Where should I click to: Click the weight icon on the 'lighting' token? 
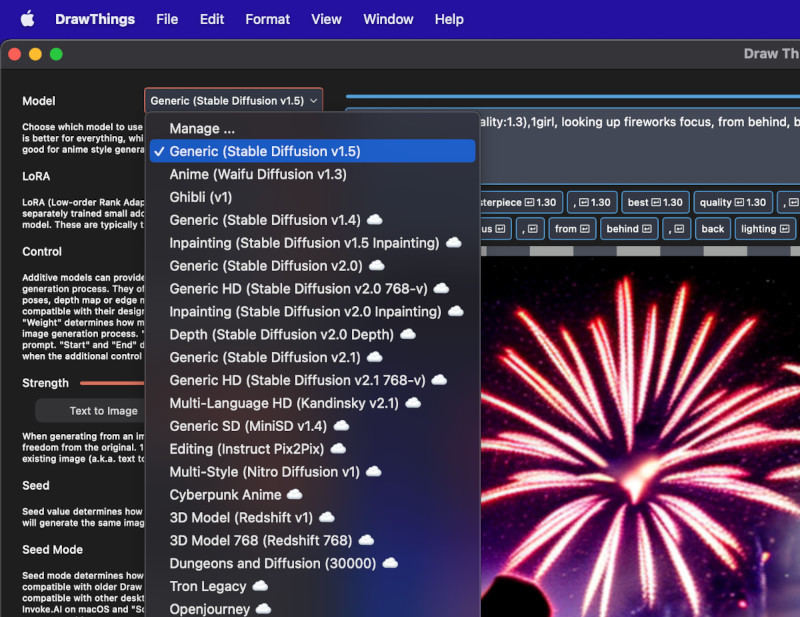[x=785, y=229]
